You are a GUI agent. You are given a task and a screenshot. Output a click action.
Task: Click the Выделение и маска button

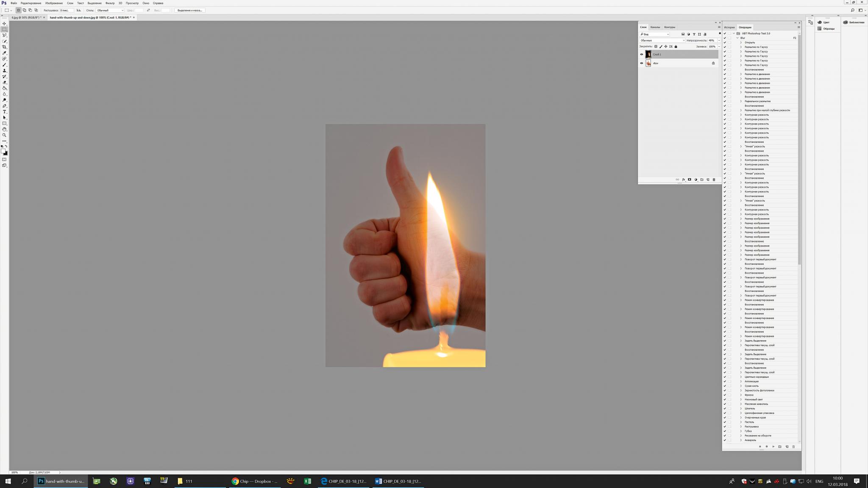point(189,10)
